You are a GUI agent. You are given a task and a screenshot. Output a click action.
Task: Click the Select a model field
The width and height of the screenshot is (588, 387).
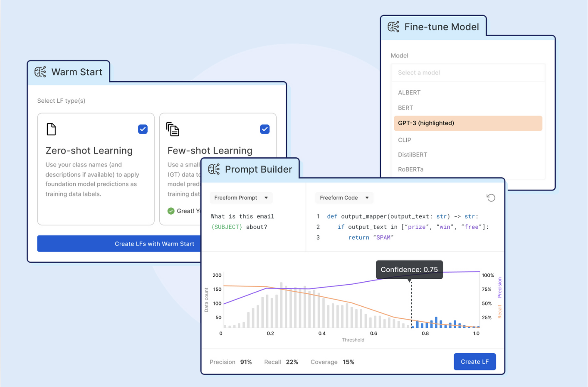pyautogui.click(x=467, y=73)
